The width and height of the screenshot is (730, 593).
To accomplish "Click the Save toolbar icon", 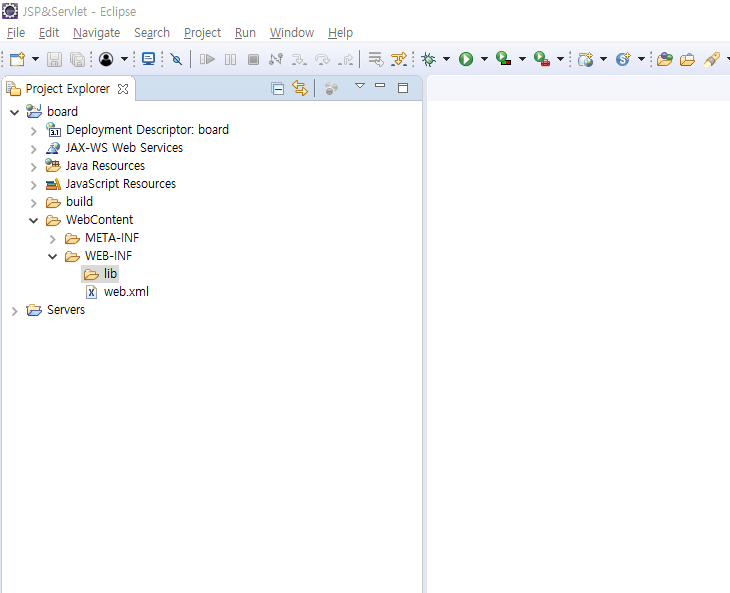I will click(x=54, y=59).
